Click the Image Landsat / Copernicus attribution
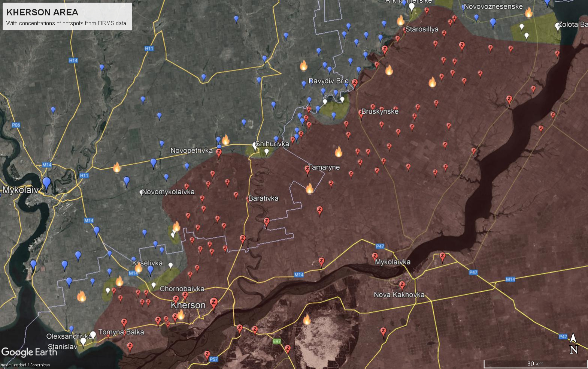 coord(25,365)
